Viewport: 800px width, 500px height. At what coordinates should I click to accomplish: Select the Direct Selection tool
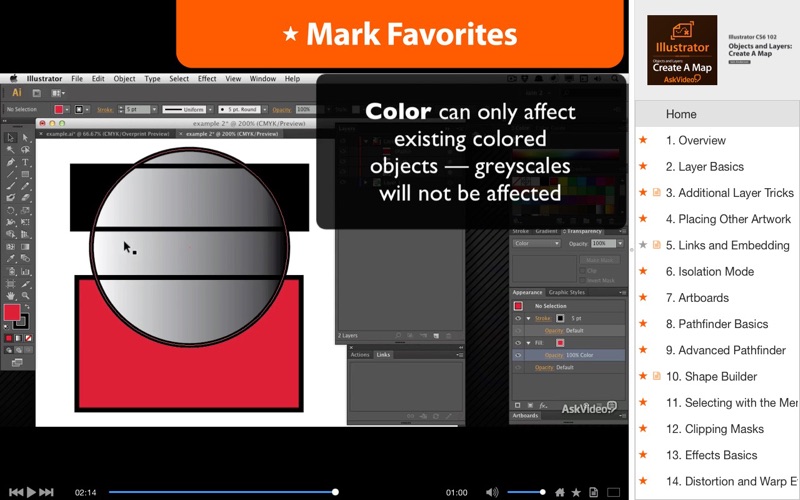pyautogui.click(x=25, y=138)
